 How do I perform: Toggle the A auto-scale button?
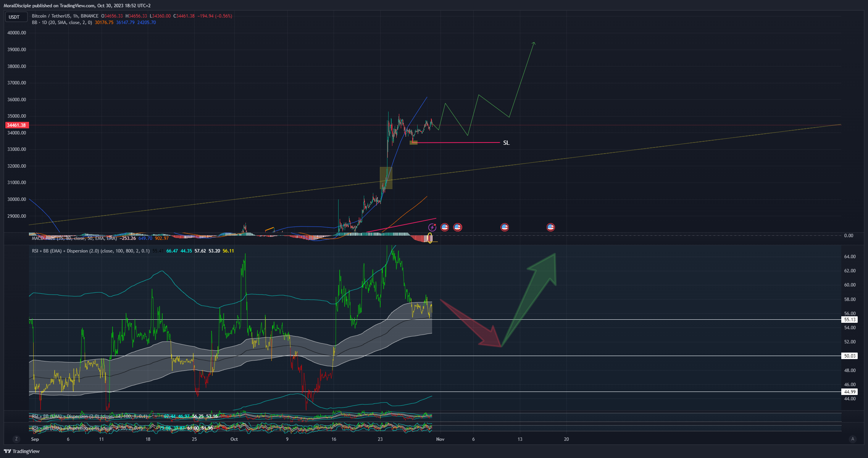tap(852, 439)
